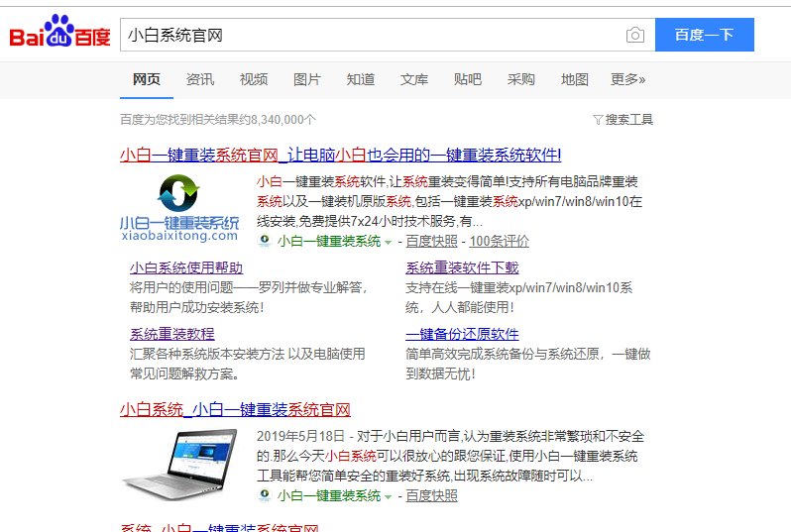Go to the 贴吧 tab
This screenshot has width=791, height=532.
point(467,79)
